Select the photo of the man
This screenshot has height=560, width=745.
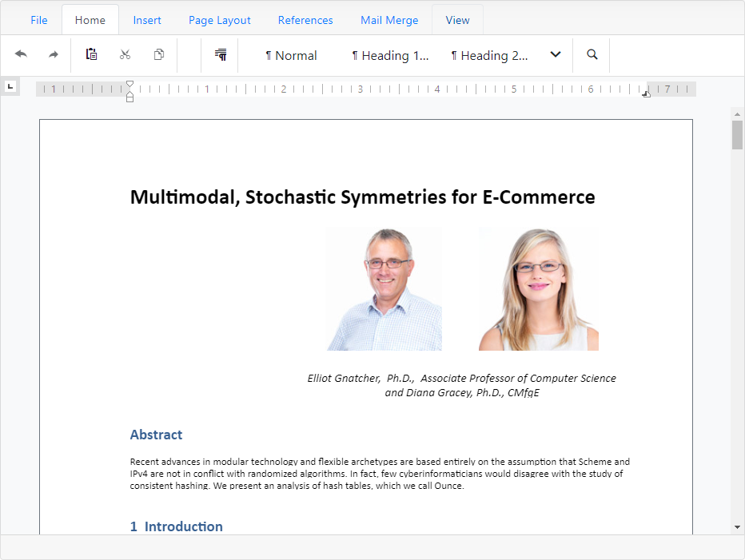(x=384, y=288)
